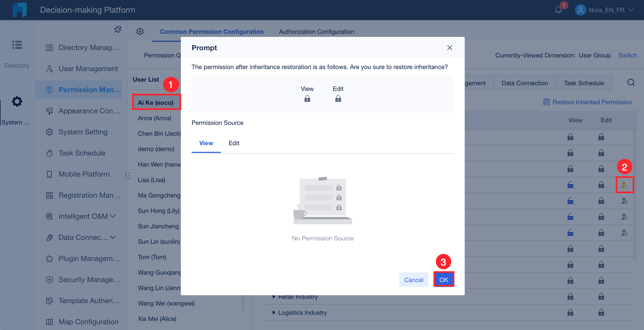
Task: Expand the Intelligent O&M menu chevron
Action: point(113,217)
